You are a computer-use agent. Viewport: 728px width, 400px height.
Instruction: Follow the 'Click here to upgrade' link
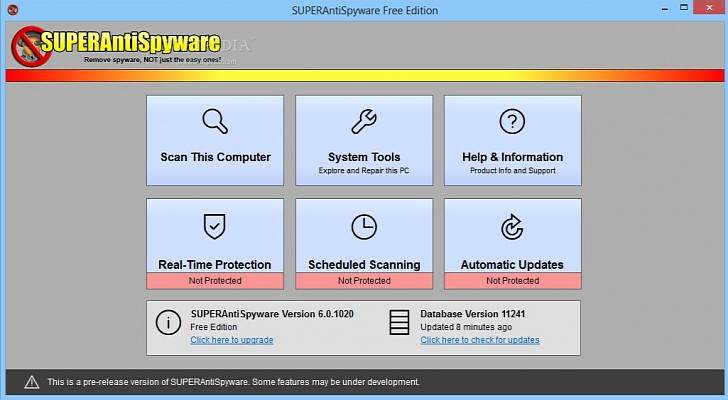pos(232,340)
